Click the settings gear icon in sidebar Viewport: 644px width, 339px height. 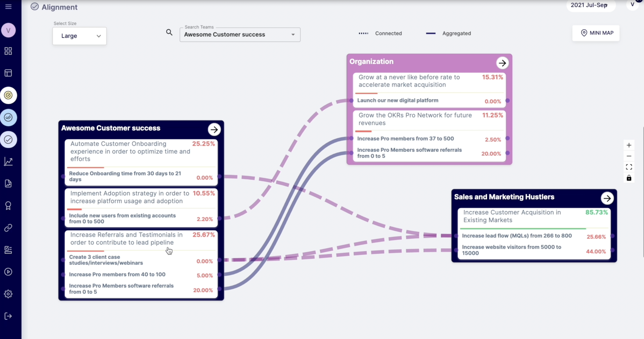click(x=8, y=294)
